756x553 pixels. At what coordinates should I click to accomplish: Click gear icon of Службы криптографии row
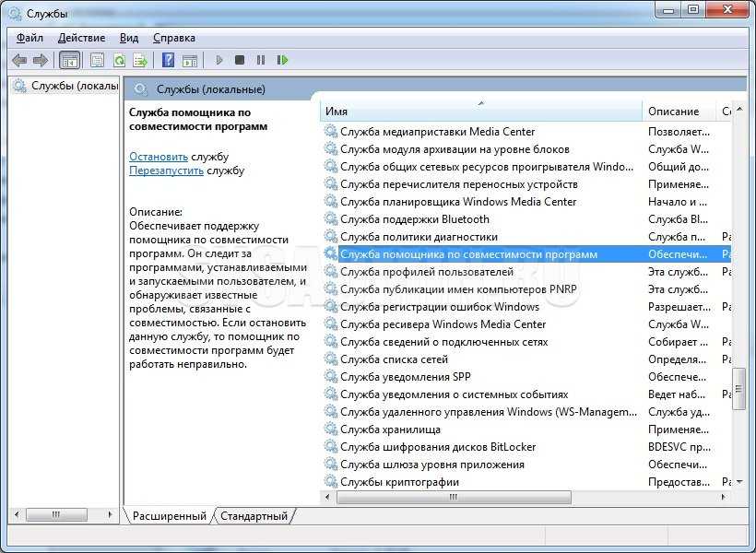tap(331, 481)
